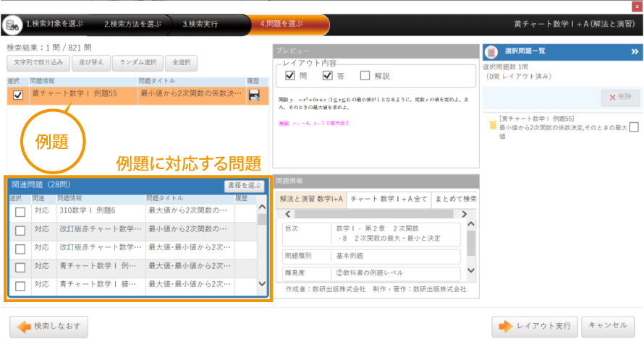Click the database search icon at top left

12,25
